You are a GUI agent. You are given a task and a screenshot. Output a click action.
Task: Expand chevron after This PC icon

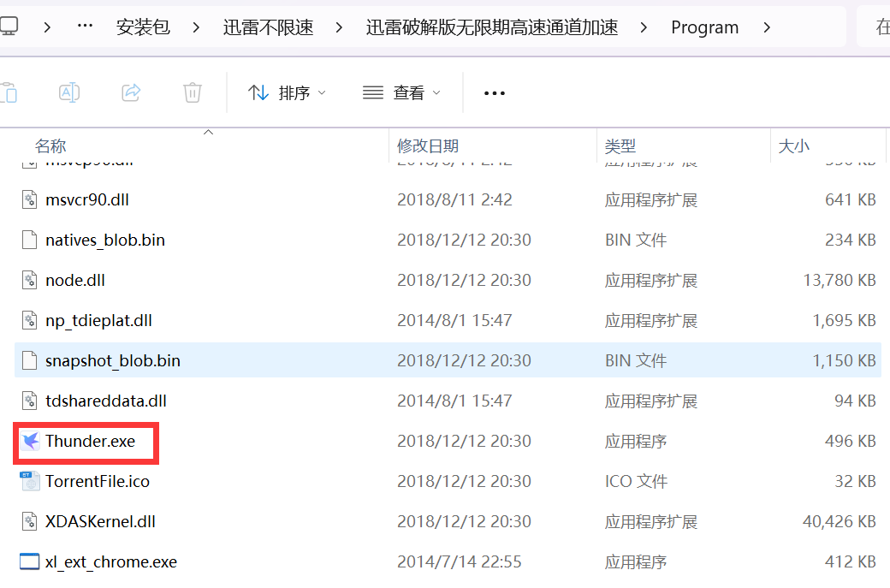pos(47,27)
